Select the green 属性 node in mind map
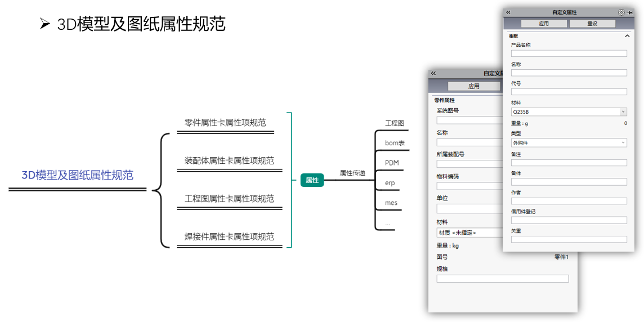The image size is (644, 322). coord(312,180)
